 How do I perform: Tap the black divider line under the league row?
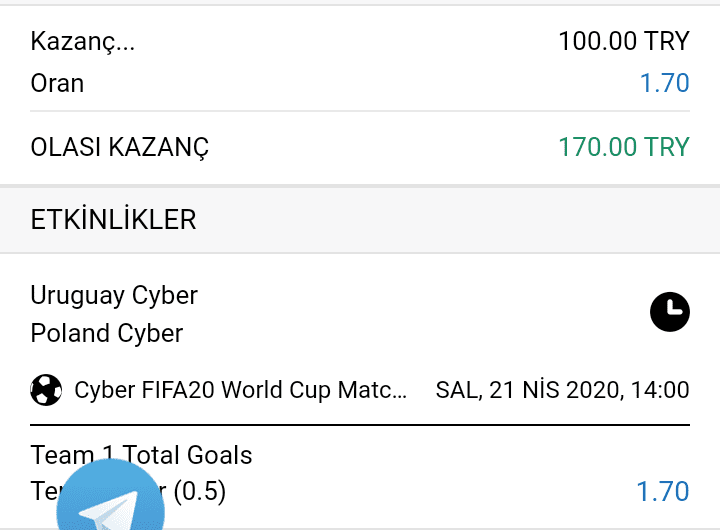click(360, 425)
